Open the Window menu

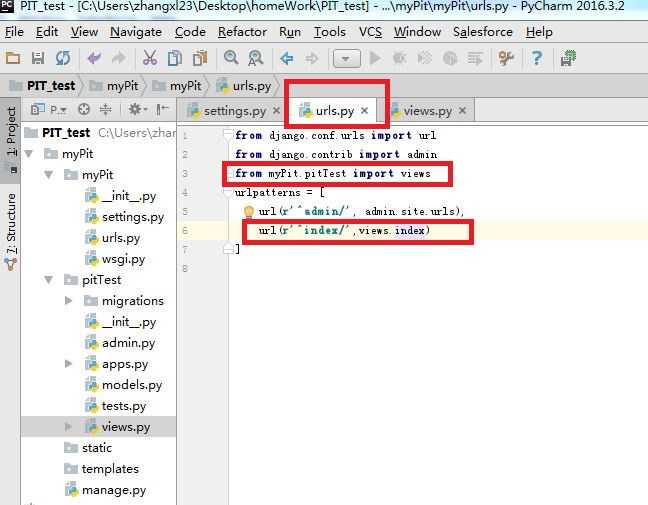[417, 32]
